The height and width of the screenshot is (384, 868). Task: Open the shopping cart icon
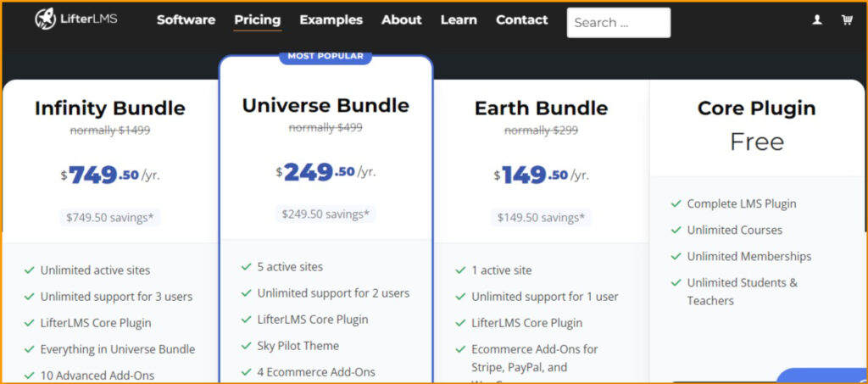tap(847, 19)
